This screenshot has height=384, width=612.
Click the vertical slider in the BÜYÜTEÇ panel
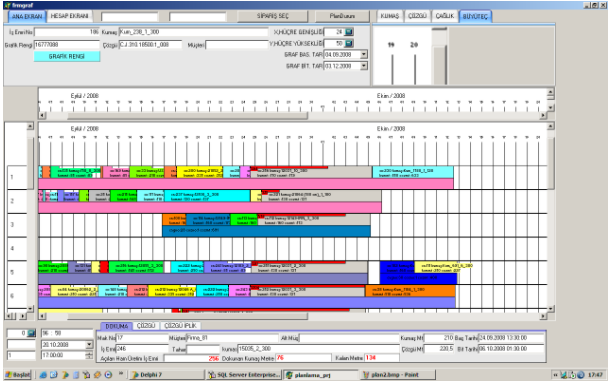pyautogui.click(x=439, y=56)
